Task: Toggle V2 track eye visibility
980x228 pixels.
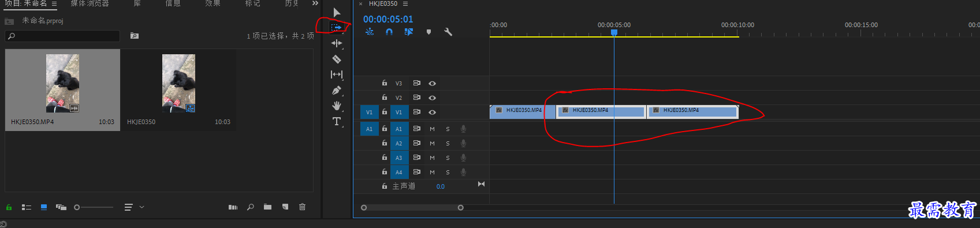Action: 432,98
